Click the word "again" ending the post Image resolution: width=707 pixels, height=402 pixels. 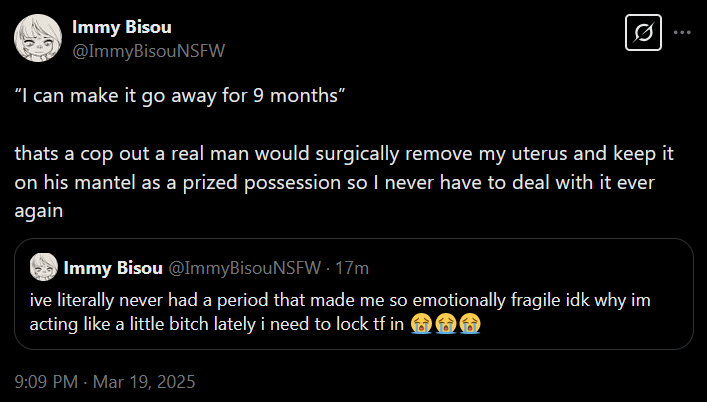click(39, 211)
